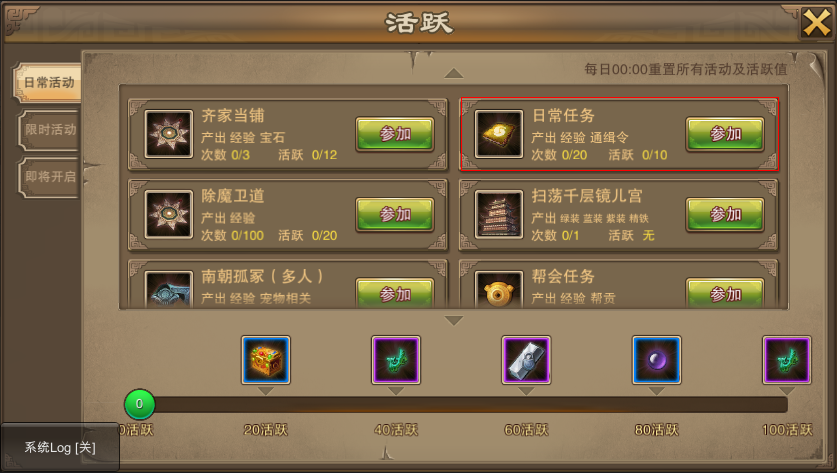Select the green jade reward at 40活跃
The width and height of the screenshot is (837, 473).
396,360
